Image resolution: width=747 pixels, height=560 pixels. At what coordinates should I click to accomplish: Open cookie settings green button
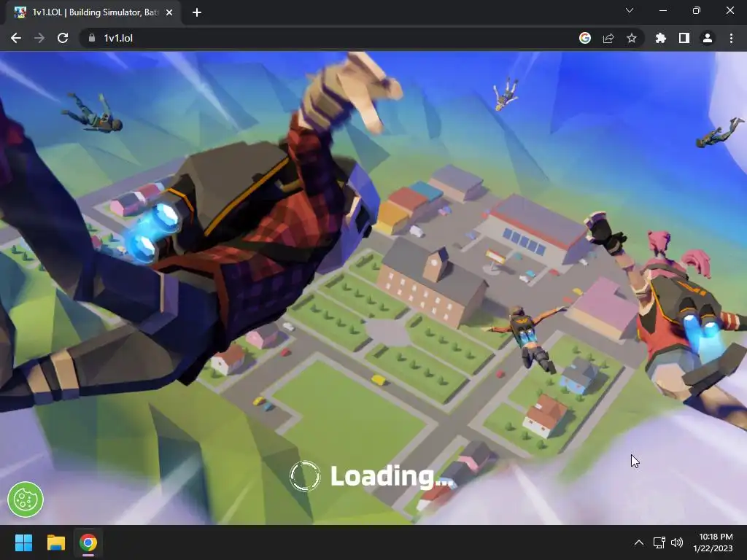(26, 499)
